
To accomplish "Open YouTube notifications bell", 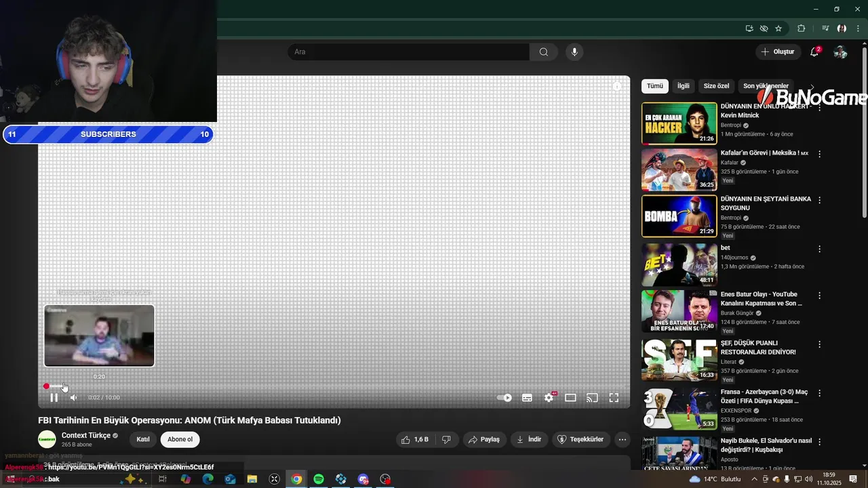I will point(815,52).
